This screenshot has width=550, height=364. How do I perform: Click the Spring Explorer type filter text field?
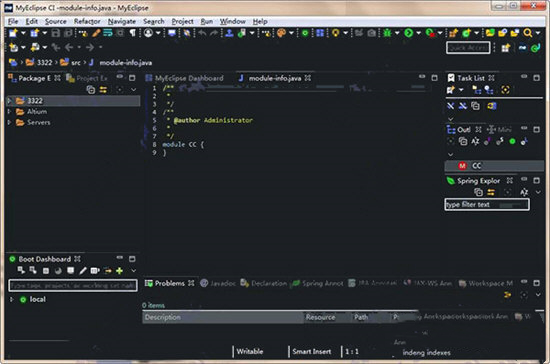[x=487, y=204]
